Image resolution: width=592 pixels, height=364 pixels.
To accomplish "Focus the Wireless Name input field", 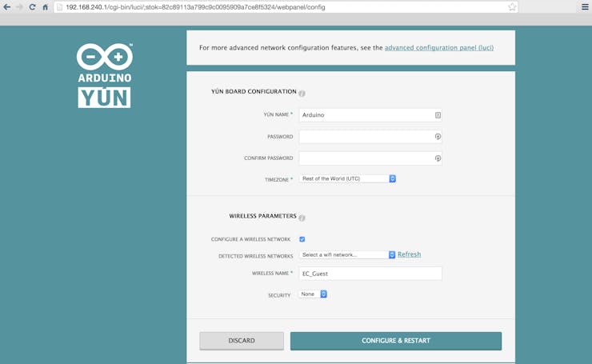I will coord(370,274).
